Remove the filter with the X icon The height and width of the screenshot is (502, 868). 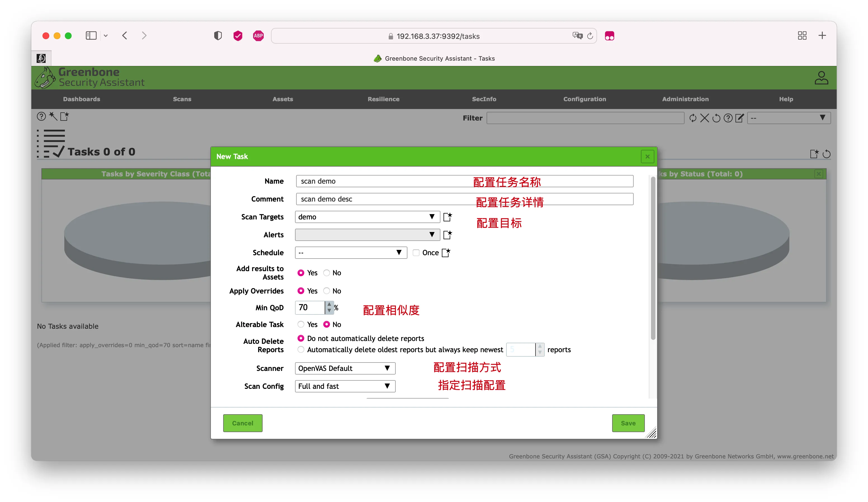pyautogui.click(x=704, y=118)
